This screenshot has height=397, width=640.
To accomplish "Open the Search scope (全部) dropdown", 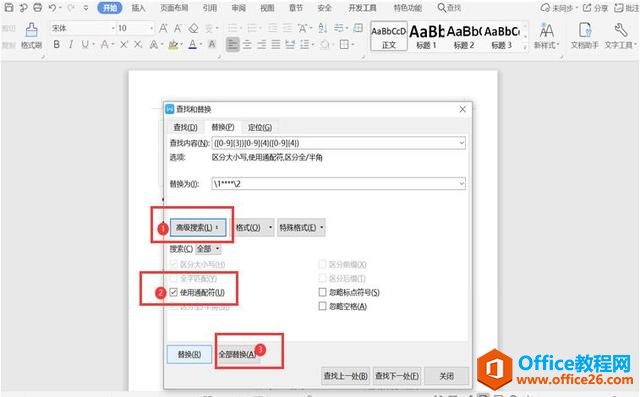I will (x=208, y=248).
